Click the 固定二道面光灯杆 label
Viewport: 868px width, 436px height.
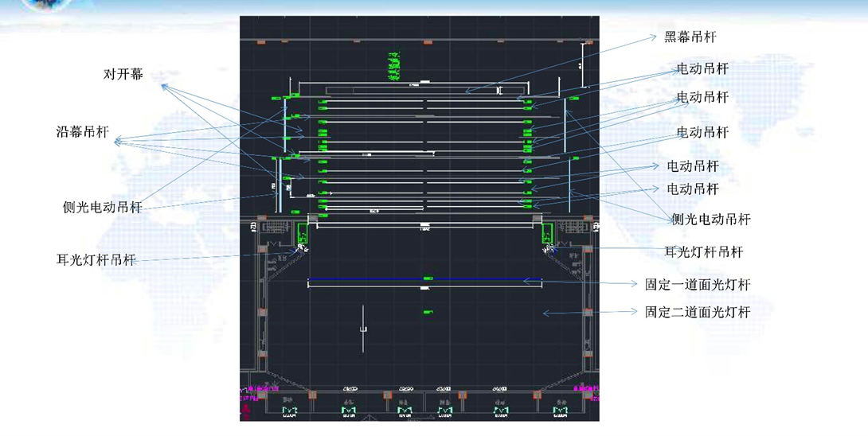[x=698, y=312]
